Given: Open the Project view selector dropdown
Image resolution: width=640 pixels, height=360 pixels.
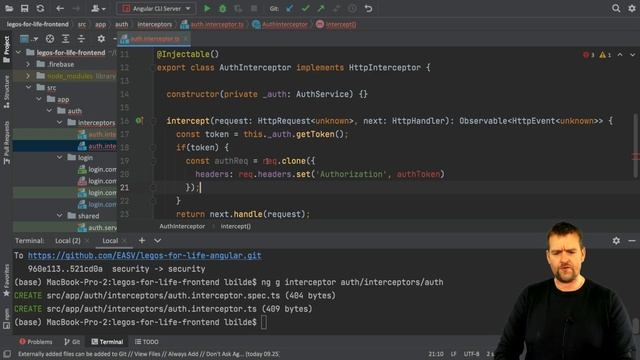Looking at the screenshot, I should click(x=29, y=39).
